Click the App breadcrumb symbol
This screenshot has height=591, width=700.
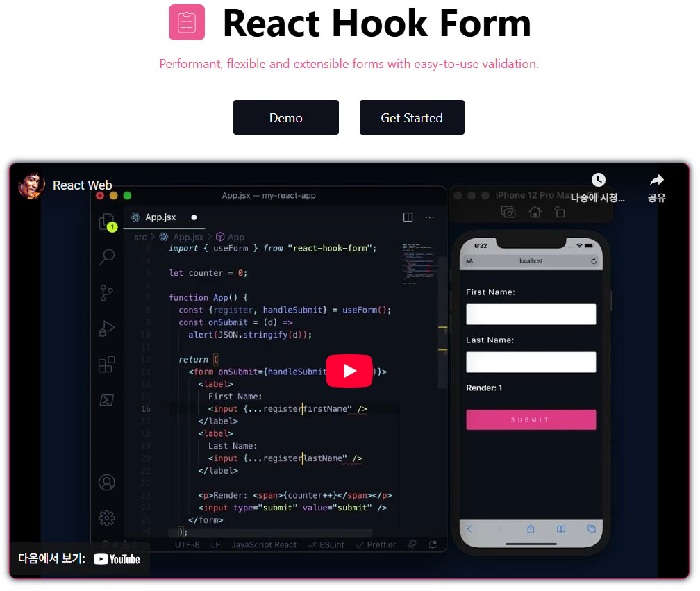coord(231,237)
